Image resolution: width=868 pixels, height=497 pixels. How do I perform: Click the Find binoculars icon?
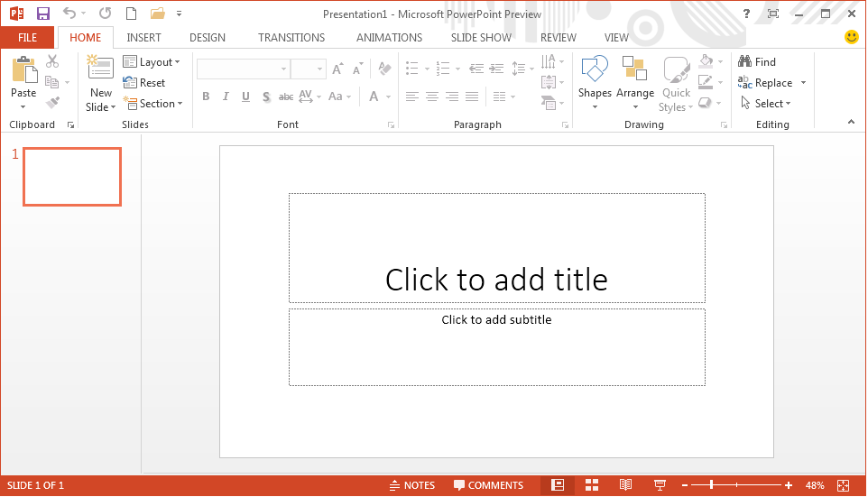tap(745, 60)
